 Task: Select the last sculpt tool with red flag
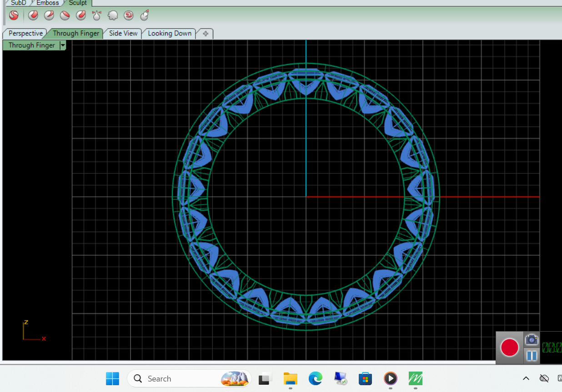tap(145, 15)
